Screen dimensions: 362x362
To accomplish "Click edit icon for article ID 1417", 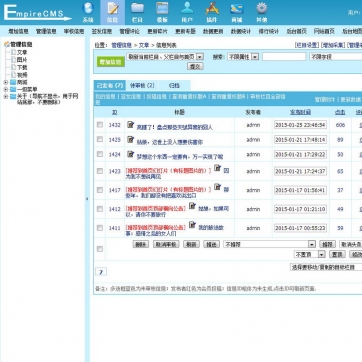I will 217,187.
